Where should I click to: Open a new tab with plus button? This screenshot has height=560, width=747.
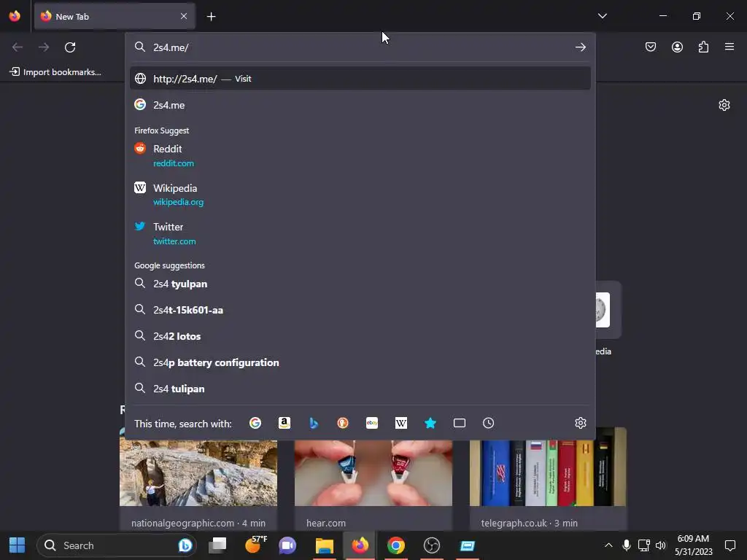tap(211, 17)
